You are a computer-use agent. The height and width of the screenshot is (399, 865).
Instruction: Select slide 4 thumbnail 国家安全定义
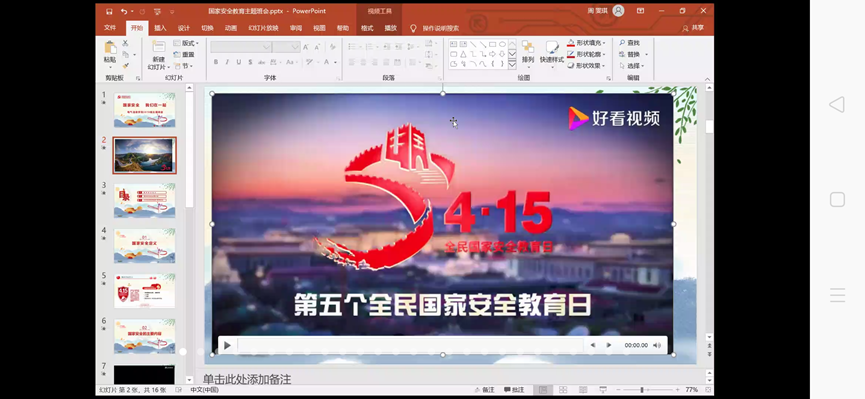145,246
